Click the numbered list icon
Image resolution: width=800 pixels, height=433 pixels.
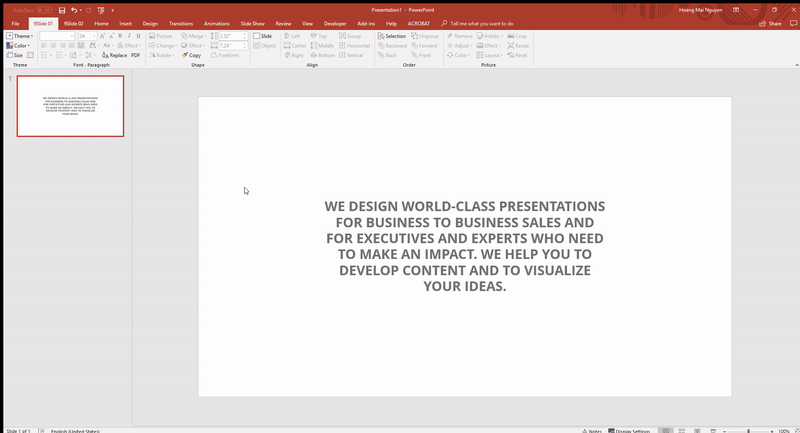pos(61,55)
